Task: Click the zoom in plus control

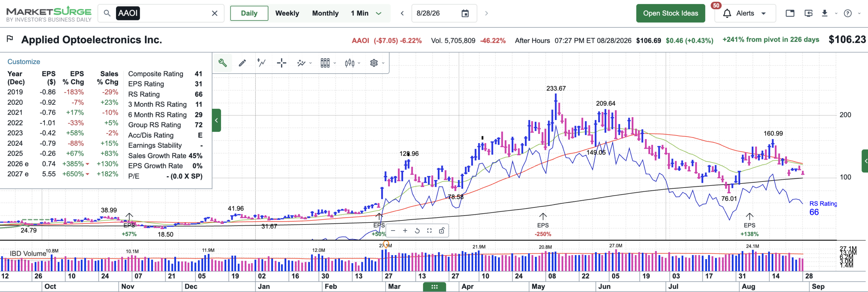Action: [405, 231]
